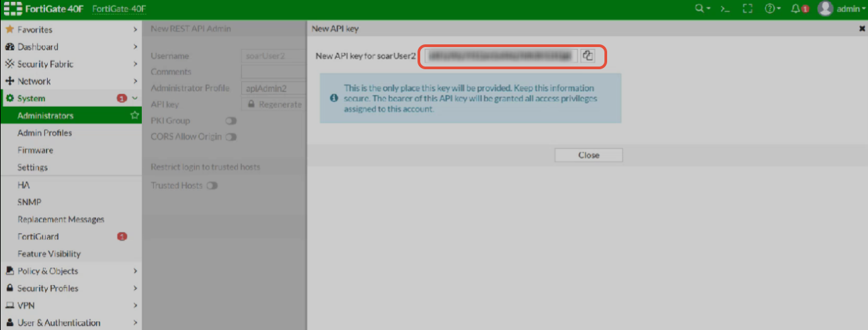This screenshot has width=868, height=330.
Task: Select the blurred API key field
Action: coord(501,56)
